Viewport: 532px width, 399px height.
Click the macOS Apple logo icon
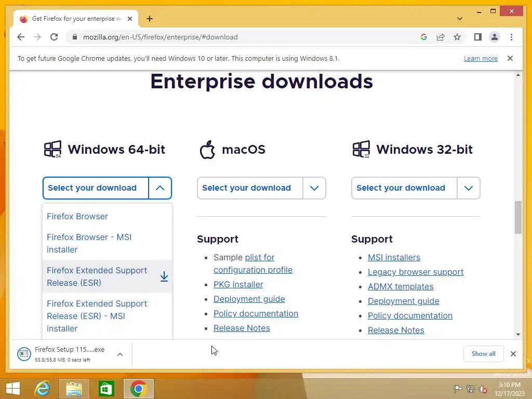(x=207, y=149)
